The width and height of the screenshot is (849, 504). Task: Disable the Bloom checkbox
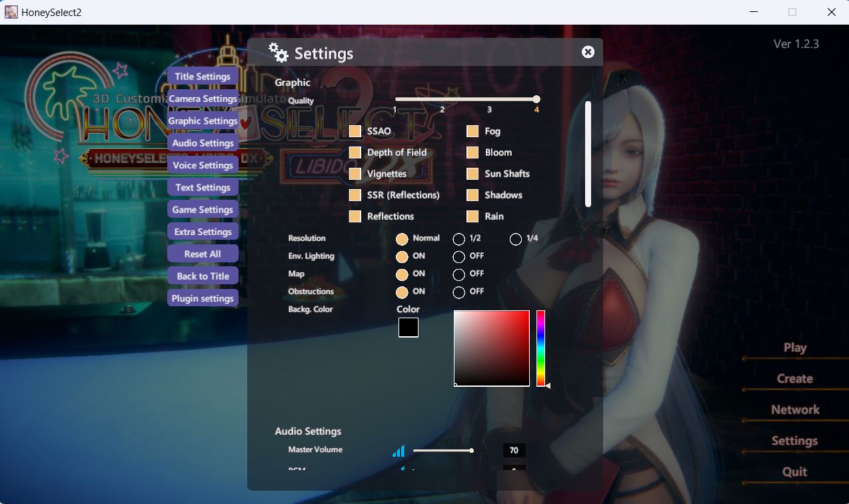472,152
